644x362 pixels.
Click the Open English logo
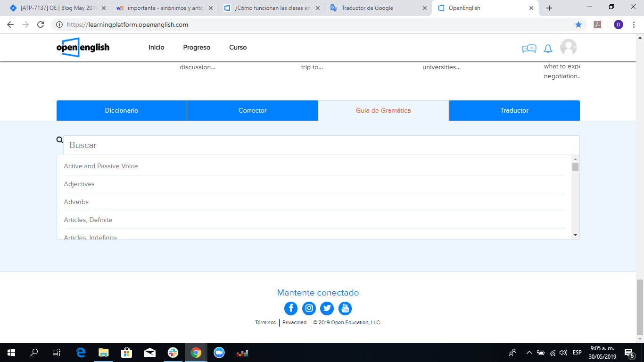tap(83, 47)
